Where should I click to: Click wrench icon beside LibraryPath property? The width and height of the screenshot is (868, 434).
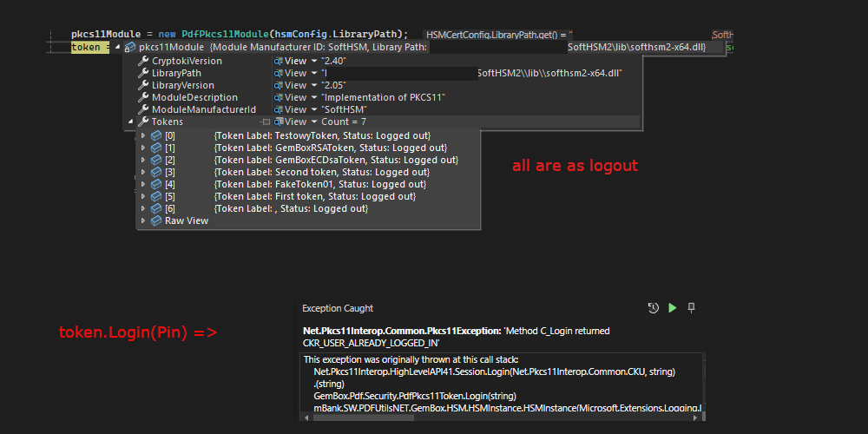[x=143, y=73]
